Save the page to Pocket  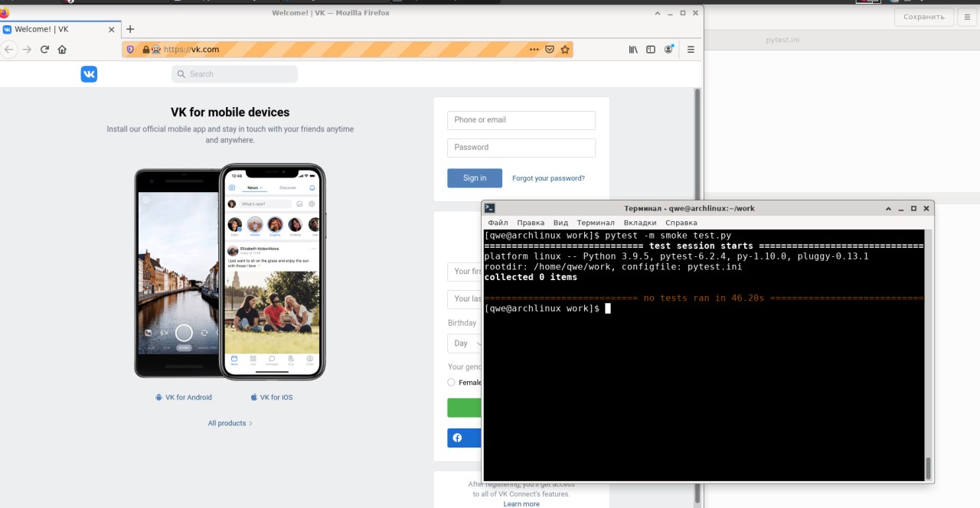coord(549,49)
